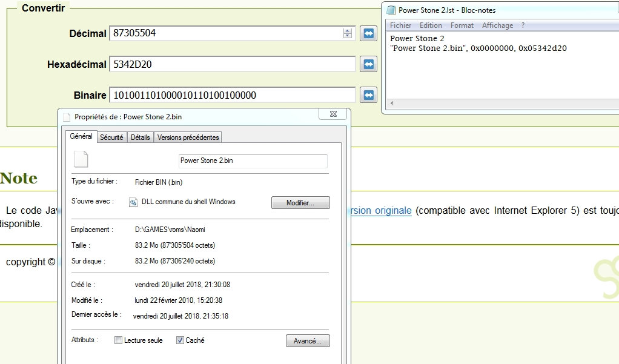Click the convert button beside Hexadécimal field
Viewport: 619px width, 364px height.
click(x=368, y=64)
